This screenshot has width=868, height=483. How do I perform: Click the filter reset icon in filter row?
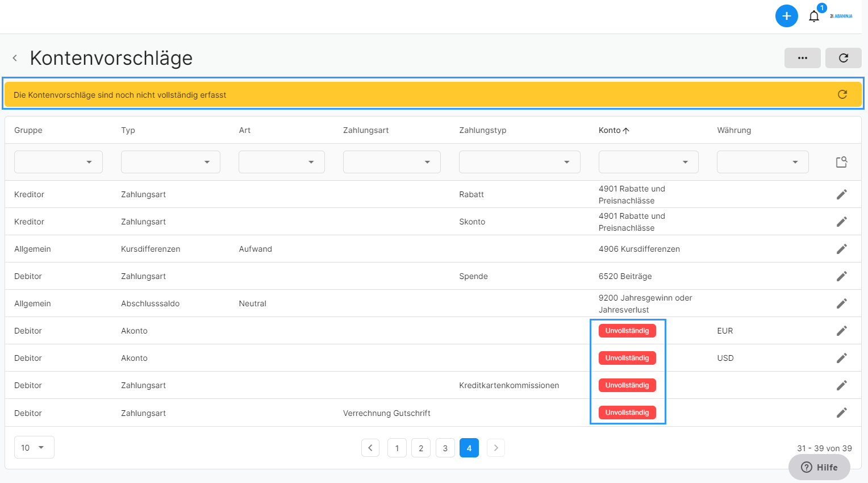[x=841, y=162]
